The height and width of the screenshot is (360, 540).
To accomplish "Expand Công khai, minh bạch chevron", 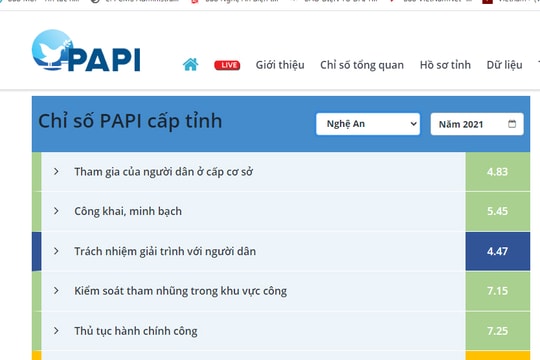I will [x=56, y=211].
